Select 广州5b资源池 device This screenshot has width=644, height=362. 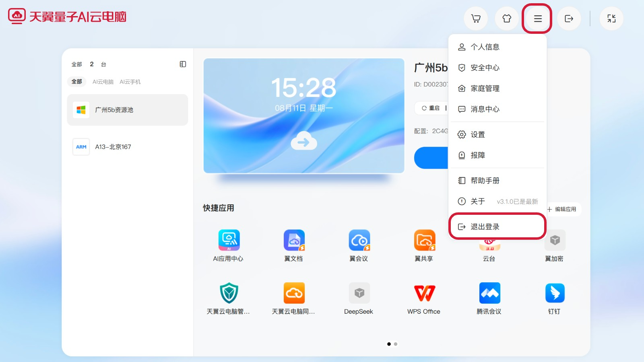coord(128,110)
